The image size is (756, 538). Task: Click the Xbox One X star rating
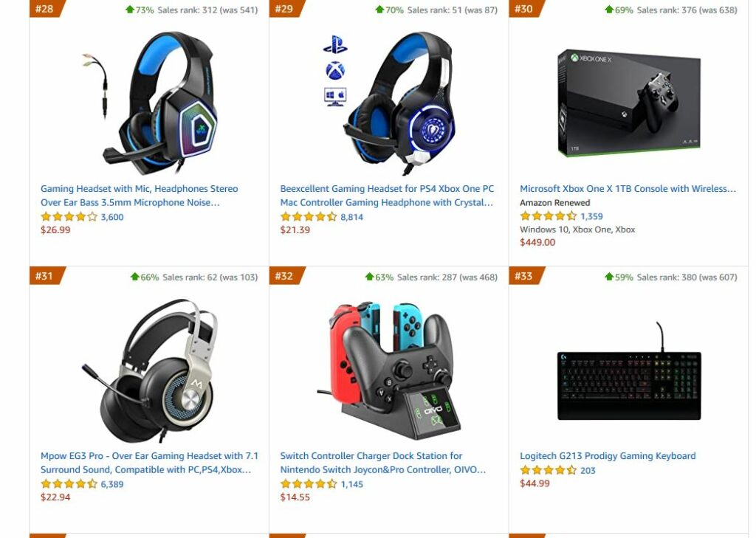point(549,216)
